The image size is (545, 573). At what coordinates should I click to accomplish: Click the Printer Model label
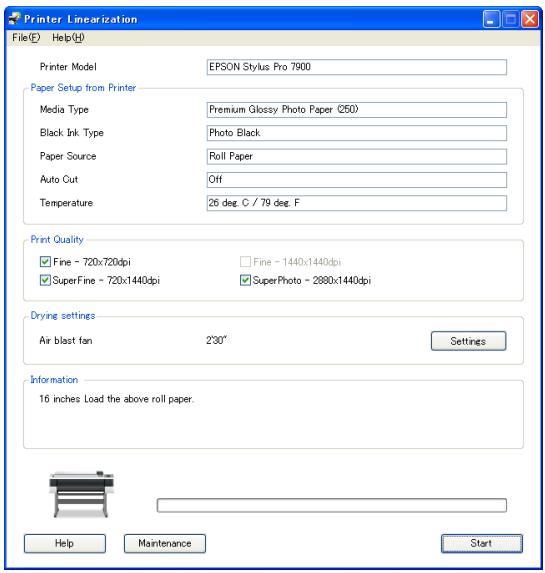(x=68, y=67)
